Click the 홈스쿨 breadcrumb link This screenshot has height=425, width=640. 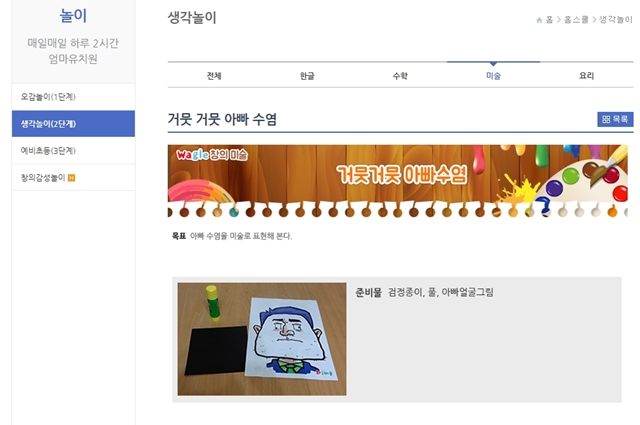pyautogui.click(x=576, y=20)
